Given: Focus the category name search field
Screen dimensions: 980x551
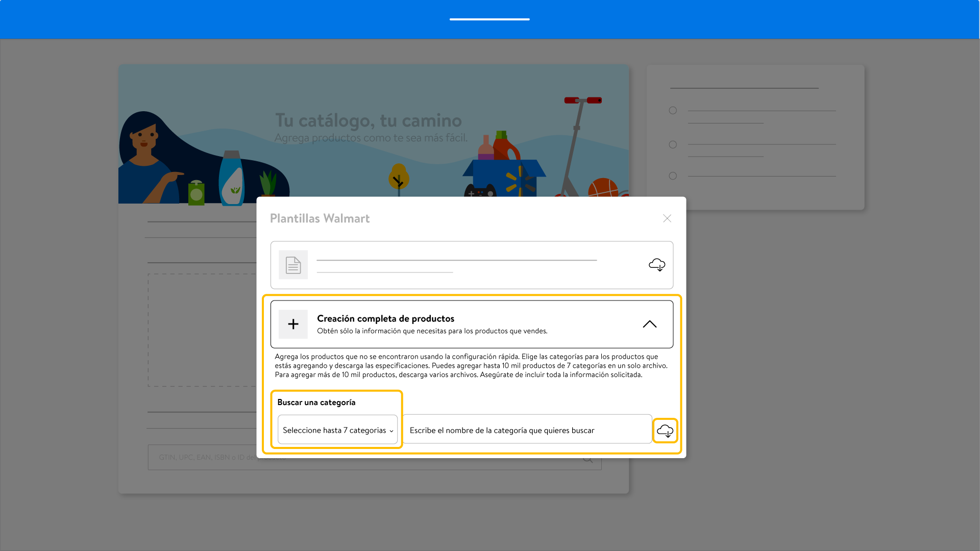Looking at the screenshot, I should (x=527, y=430).
